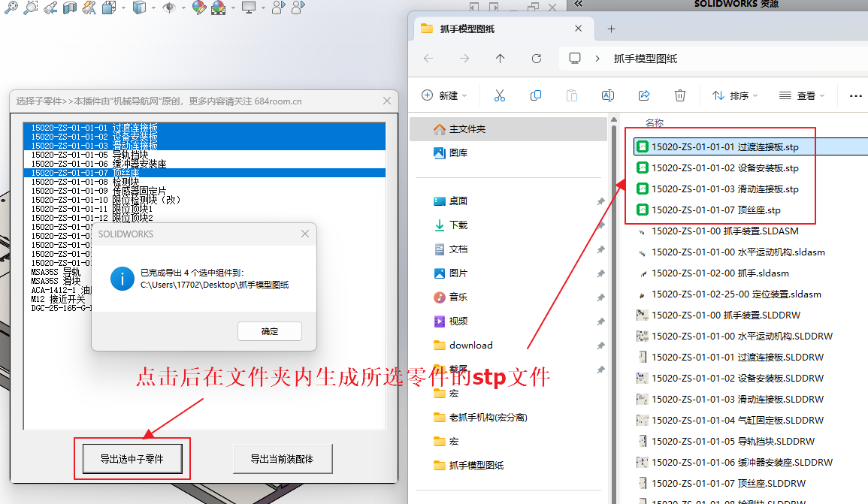Click the 导出选中子零件 button

[x=132, y=458]
